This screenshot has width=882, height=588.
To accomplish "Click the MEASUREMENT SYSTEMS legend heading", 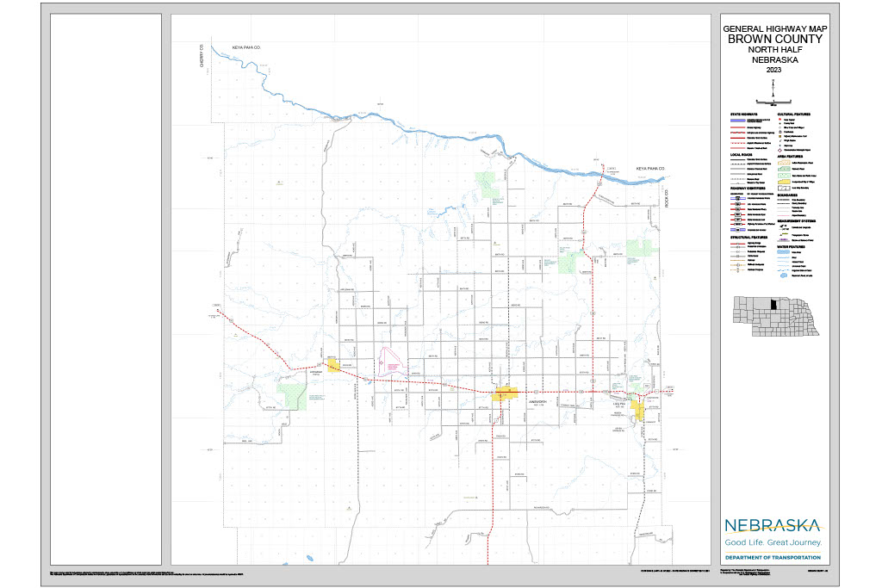I will point(796,221).
